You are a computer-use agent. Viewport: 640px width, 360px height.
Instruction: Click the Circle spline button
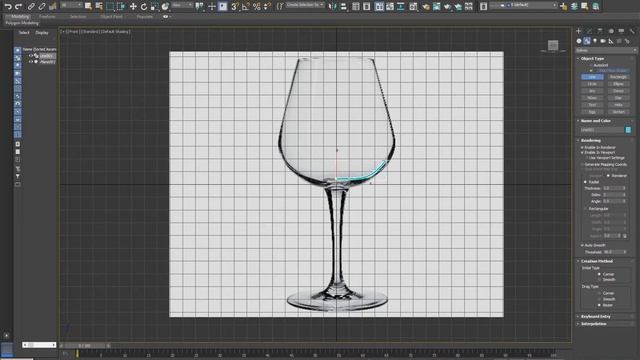592,84
